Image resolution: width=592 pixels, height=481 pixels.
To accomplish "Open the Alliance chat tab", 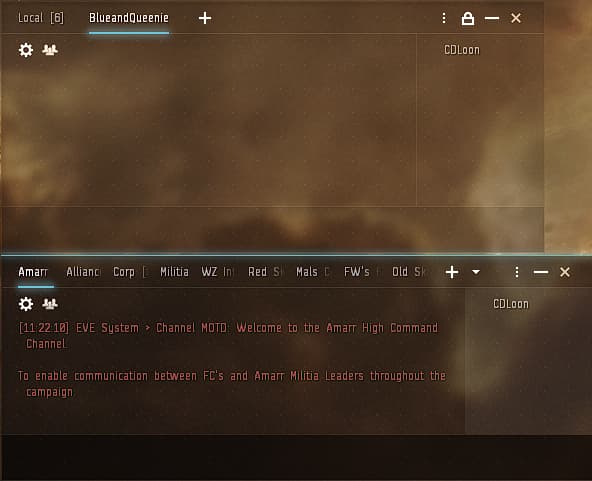I will (x=83, y=272).
